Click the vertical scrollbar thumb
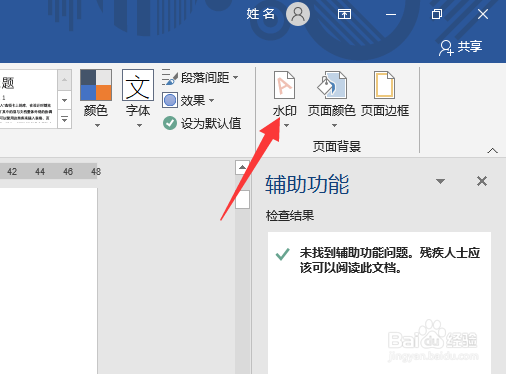506x374 pixels. pyautogui.click(x=242, y=200)
